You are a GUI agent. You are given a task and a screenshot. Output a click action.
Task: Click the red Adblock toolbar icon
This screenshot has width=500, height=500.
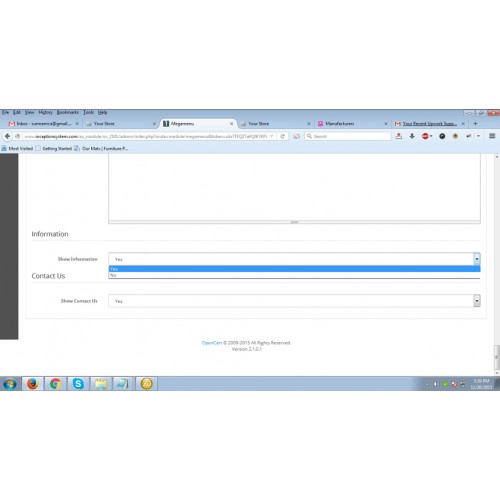coord(425,136)
